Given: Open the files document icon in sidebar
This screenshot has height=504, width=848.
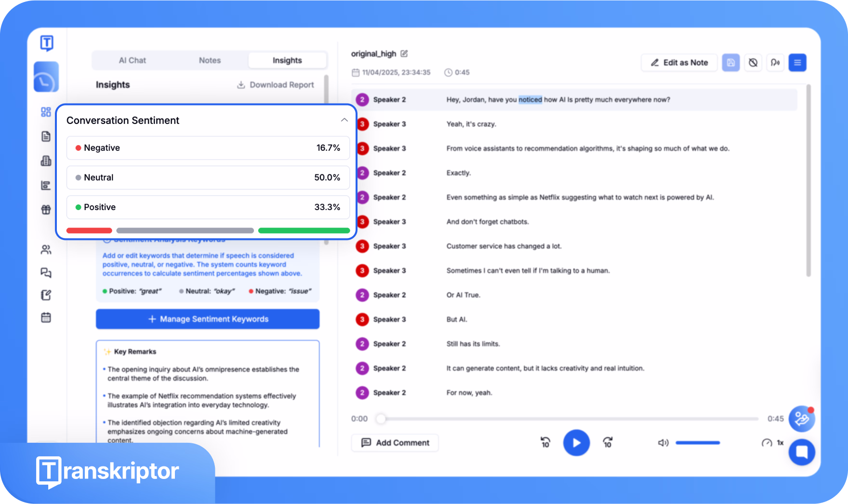Looking at the screenshot, I should tap(46, 136).
